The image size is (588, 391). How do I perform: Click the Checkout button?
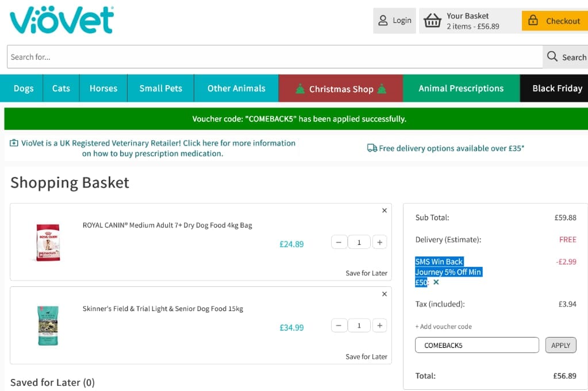555,21
